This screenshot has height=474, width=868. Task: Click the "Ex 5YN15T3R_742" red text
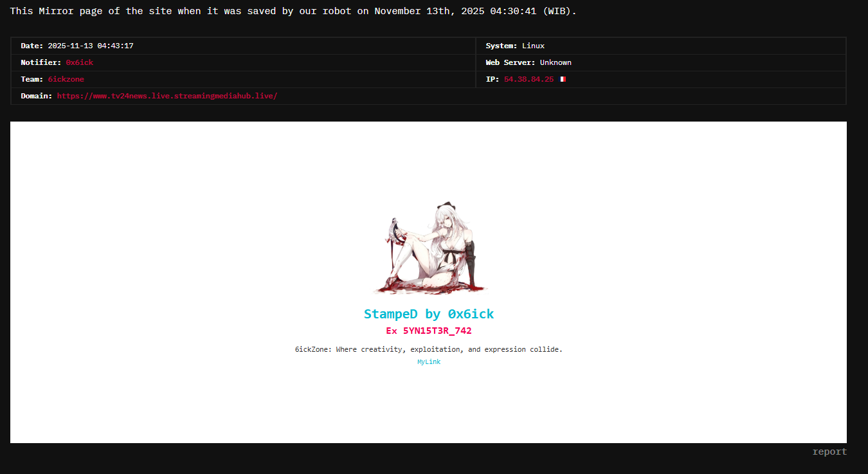coord(429,331)
